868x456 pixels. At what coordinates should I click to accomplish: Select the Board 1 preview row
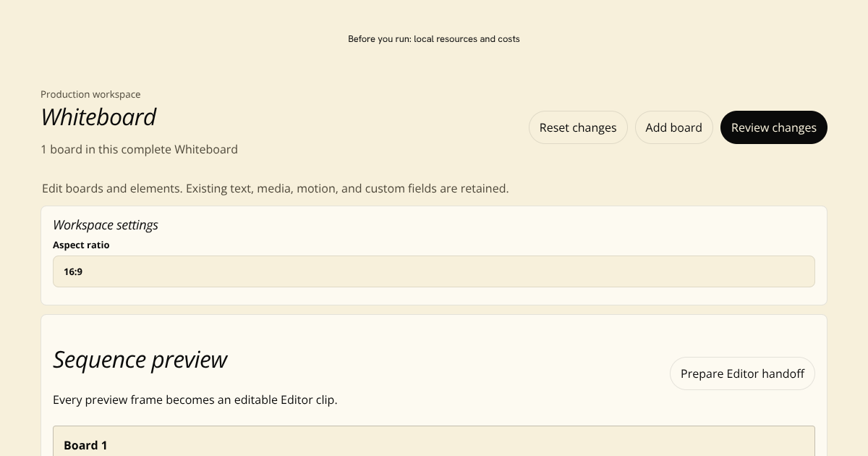(434, 441)
